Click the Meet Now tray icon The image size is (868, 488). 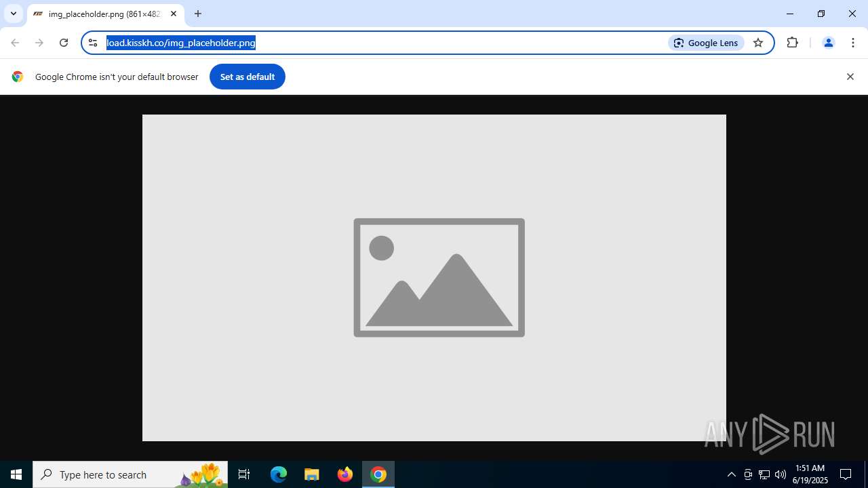click(x=748, y=474)
